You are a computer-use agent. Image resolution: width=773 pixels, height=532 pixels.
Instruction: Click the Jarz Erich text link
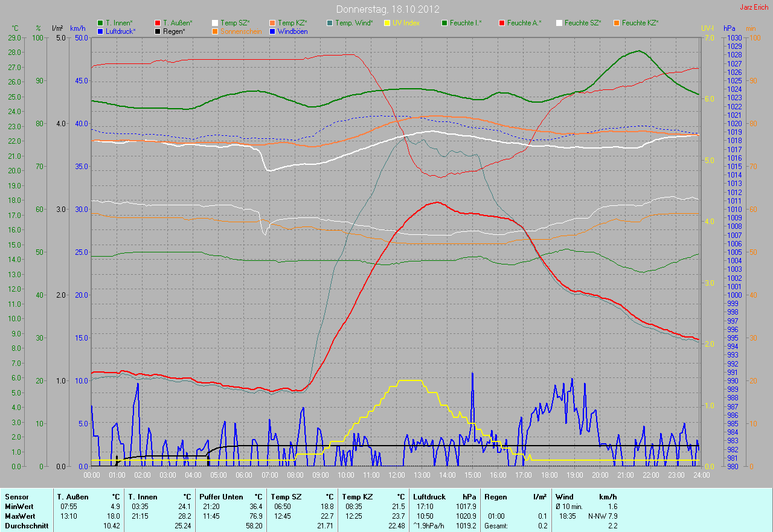754,7
